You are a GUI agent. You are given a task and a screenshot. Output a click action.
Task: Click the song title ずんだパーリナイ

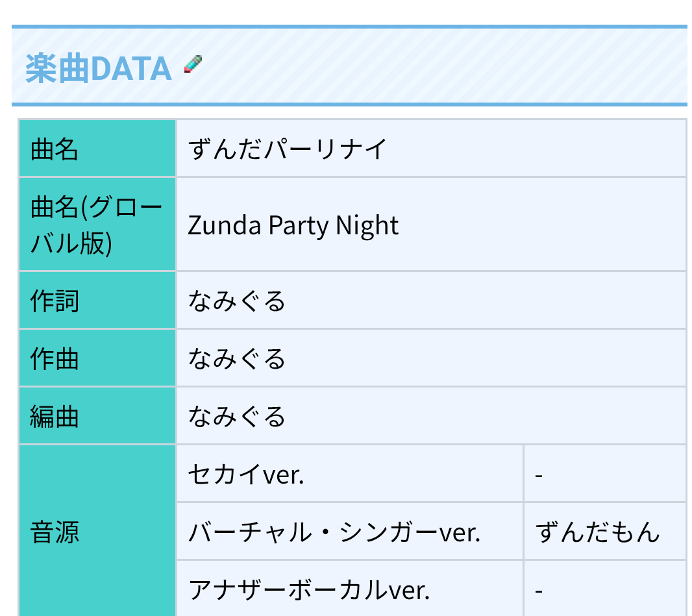tap(288, 149)
